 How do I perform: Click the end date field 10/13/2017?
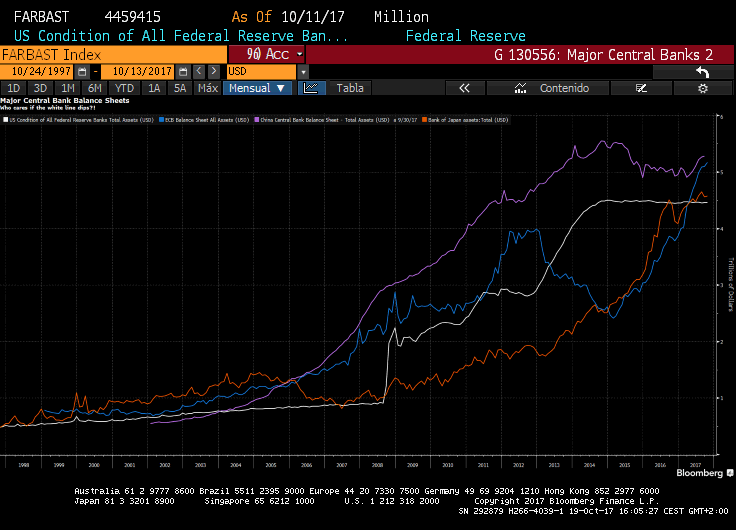139,72
